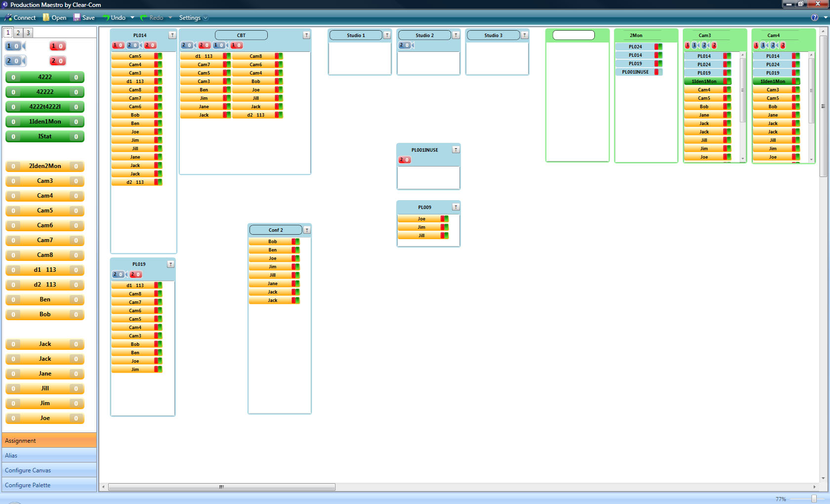Open the help icon at top right
The image size is (830, 504).
[x=814, y=18]
